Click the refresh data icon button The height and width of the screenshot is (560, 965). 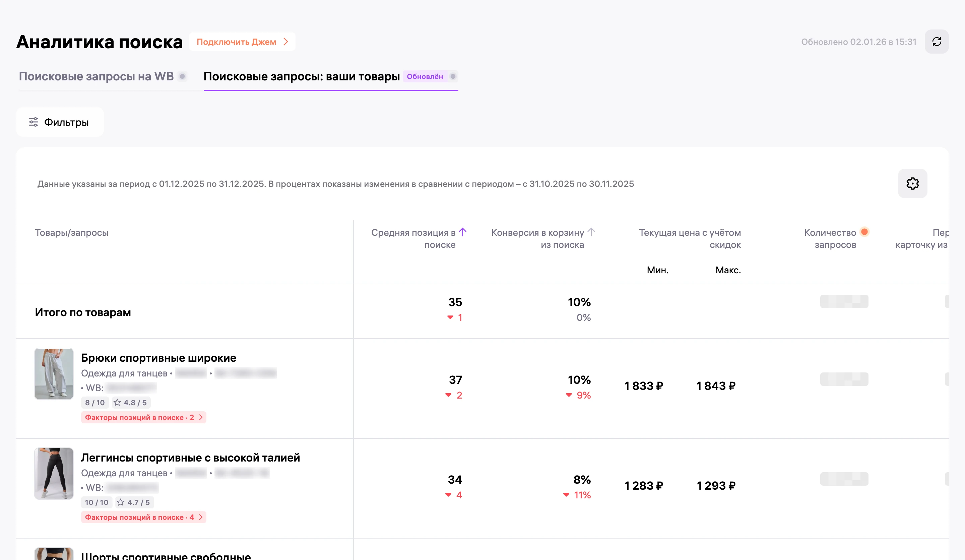pos(936,41)
